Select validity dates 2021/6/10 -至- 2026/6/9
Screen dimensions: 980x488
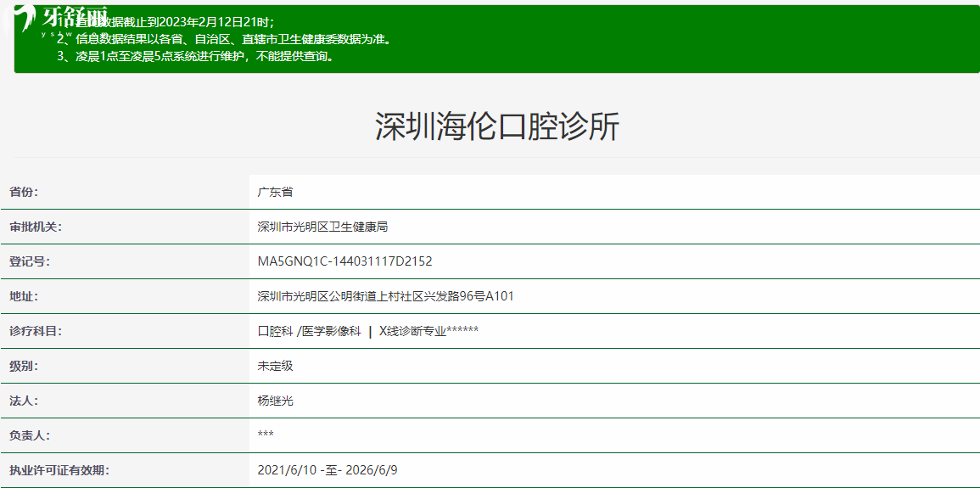328,470
